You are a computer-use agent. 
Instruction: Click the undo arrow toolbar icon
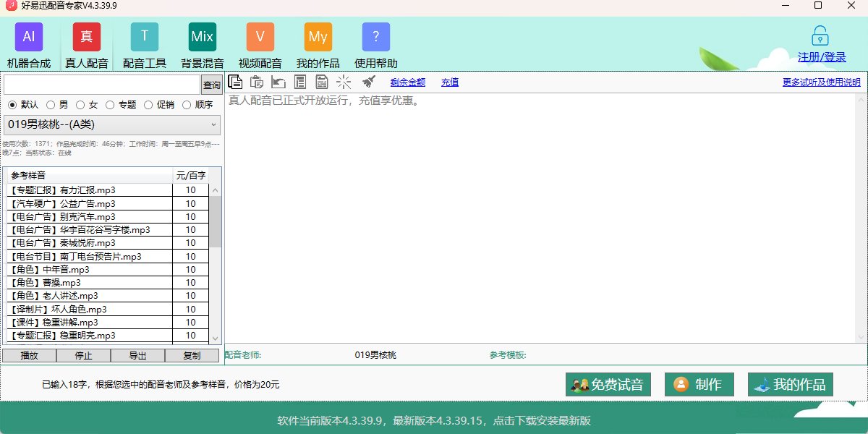(278, 82)
